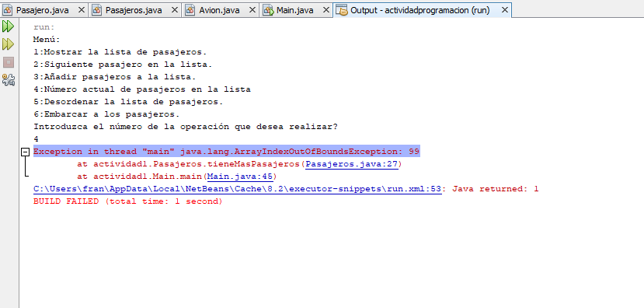Open the run.xml:53 file path link
644x308 pixels.
[x=238, y=189]
